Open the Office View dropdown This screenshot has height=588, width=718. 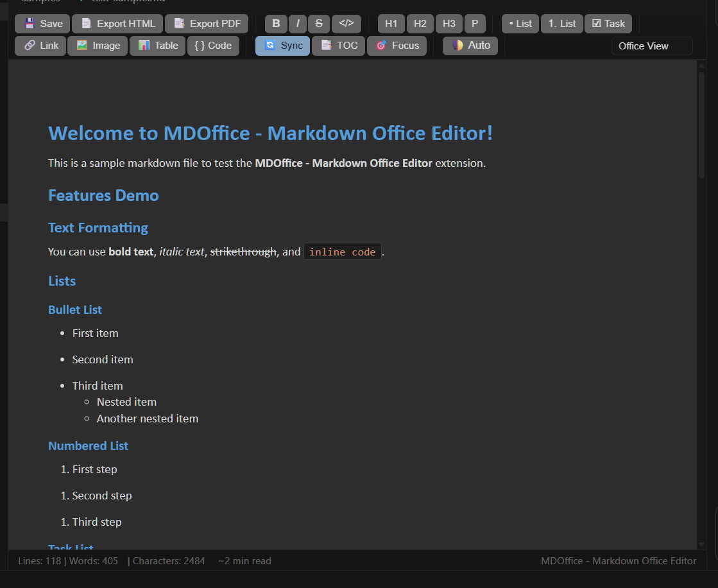point(652,46)
